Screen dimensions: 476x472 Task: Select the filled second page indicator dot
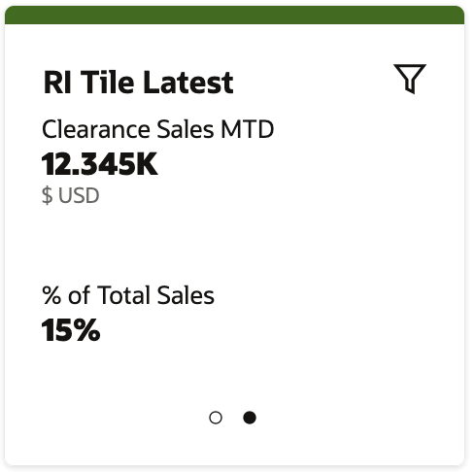[x=250, y=418]
